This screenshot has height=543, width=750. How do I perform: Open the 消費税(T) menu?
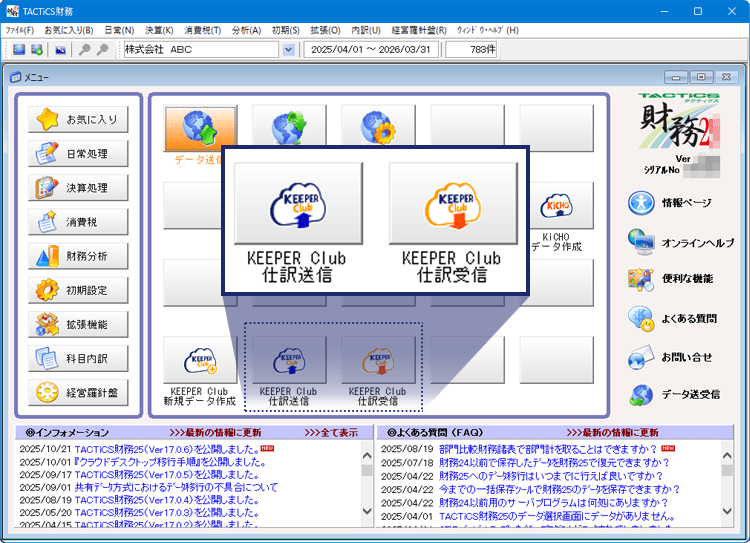point(205,30)
